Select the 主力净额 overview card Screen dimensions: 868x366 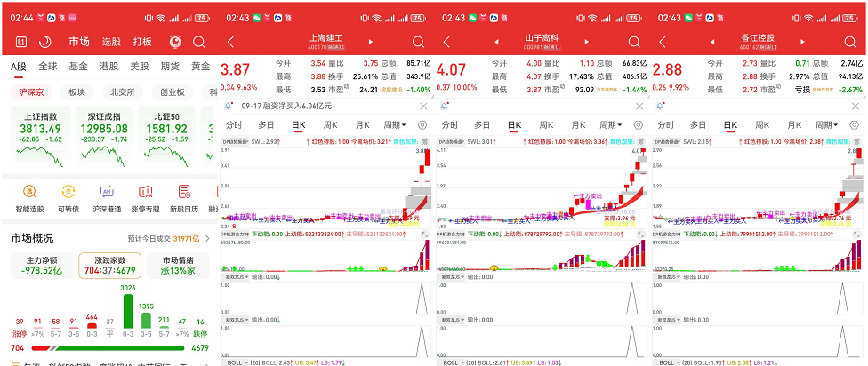[42, 266]
